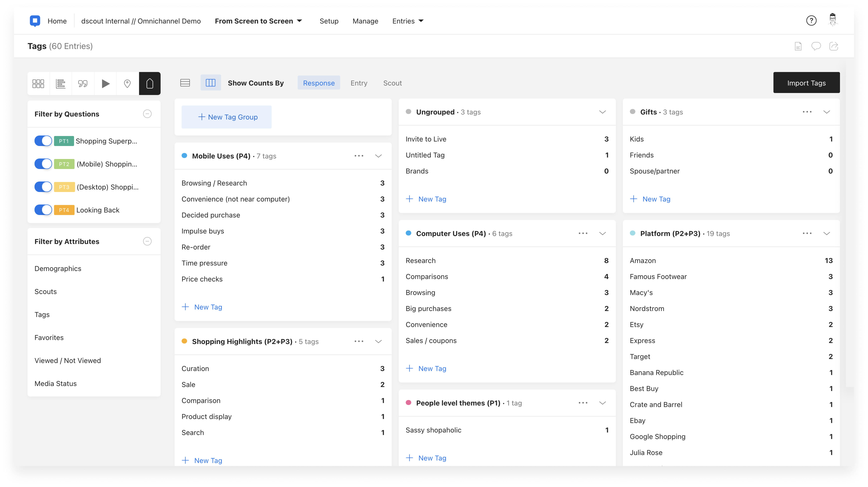Add a New Tag Group
This screenshot has height=487, width=868.
pyautogui.click(x=226, y=117)
